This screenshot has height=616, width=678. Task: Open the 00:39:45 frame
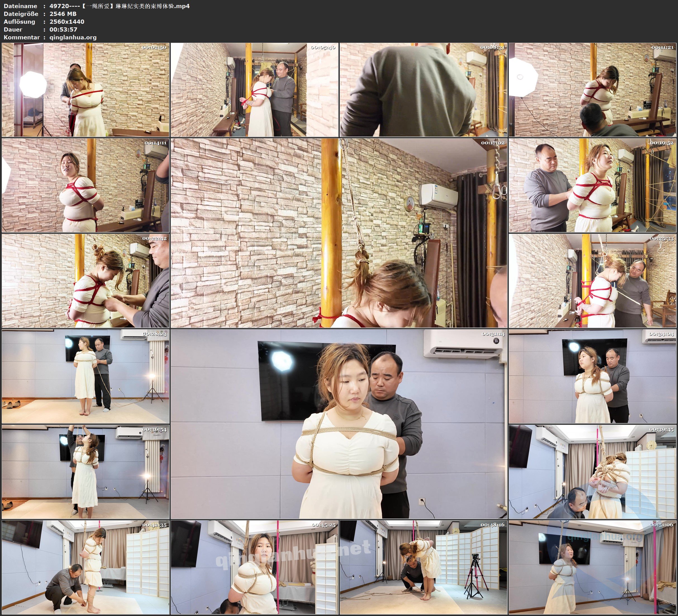point(593,471)
